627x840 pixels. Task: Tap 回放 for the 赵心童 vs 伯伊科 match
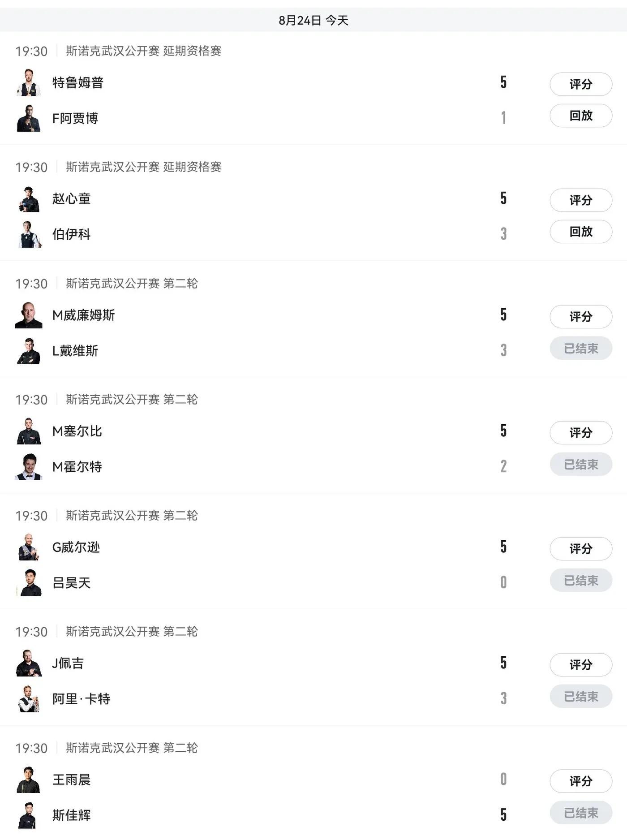point(581,232)
